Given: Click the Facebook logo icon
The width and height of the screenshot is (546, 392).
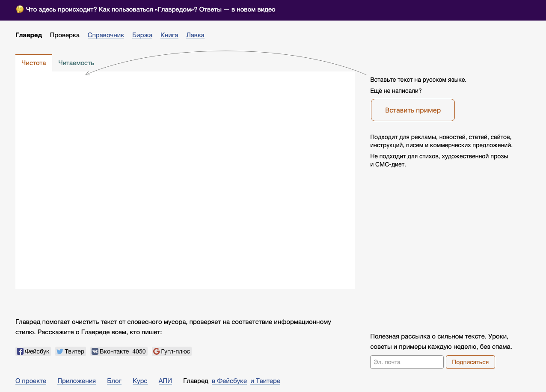Looking at the screenshot, I should pyautogui.click(x=20, y=351).
